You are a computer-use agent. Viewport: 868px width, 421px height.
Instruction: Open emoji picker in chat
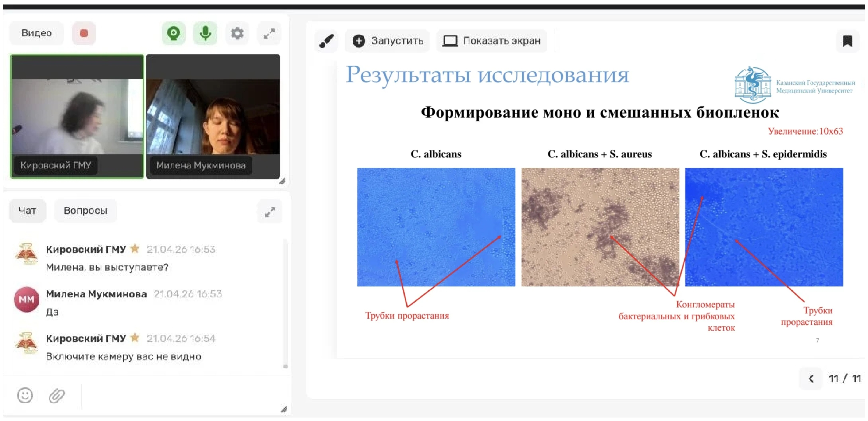click(x=25, y=395)
